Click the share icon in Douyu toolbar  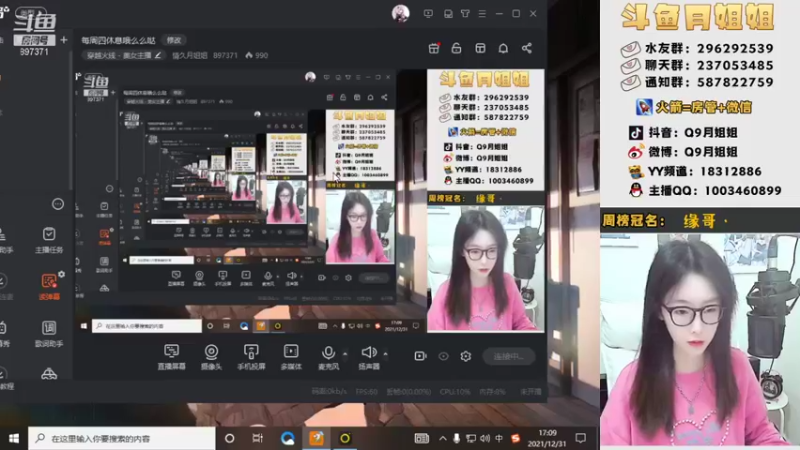tap(527, 48)
